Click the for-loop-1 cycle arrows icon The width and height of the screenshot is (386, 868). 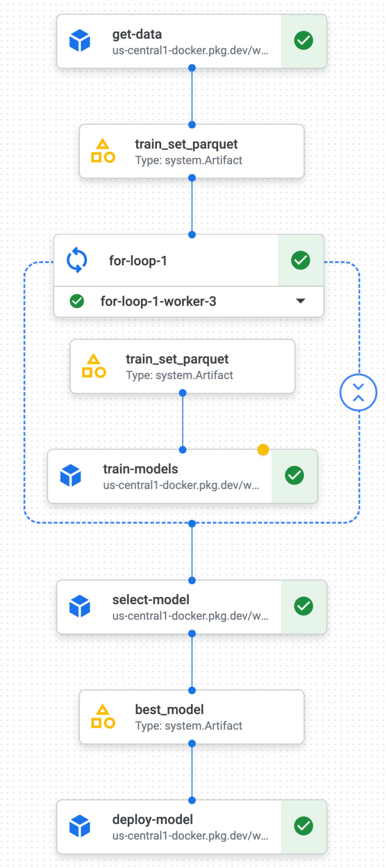click(77, 260)
